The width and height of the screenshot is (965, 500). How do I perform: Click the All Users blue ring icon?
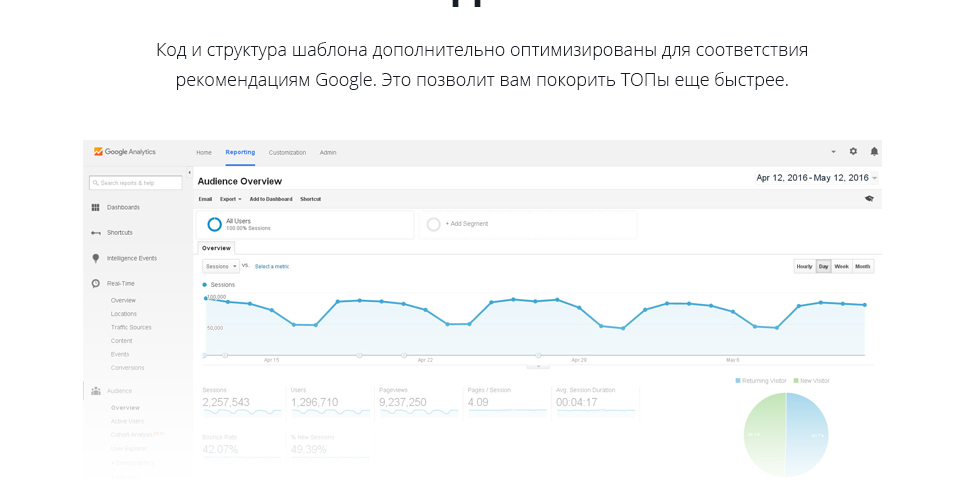214,224
